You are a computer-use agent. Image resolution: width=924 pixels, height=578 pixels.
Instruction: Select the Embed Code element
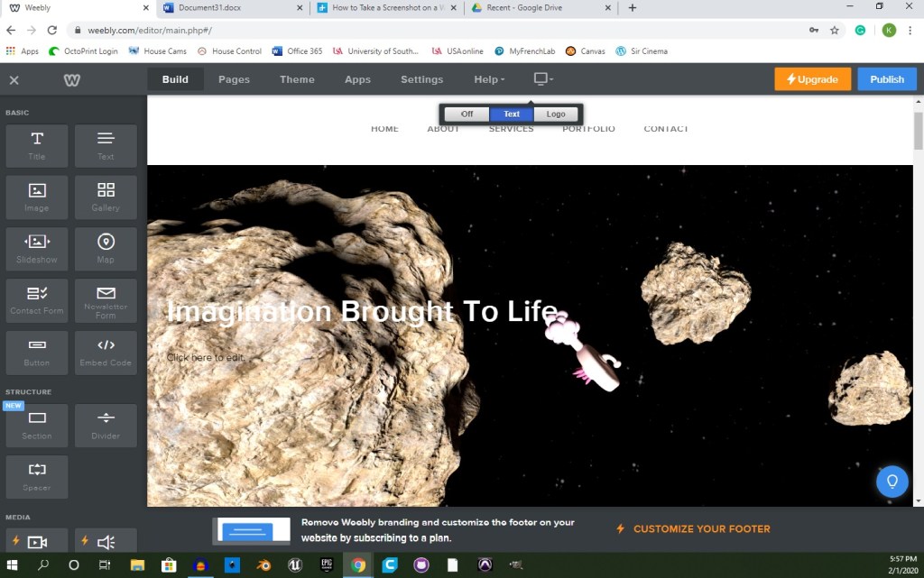click(106, 352)
